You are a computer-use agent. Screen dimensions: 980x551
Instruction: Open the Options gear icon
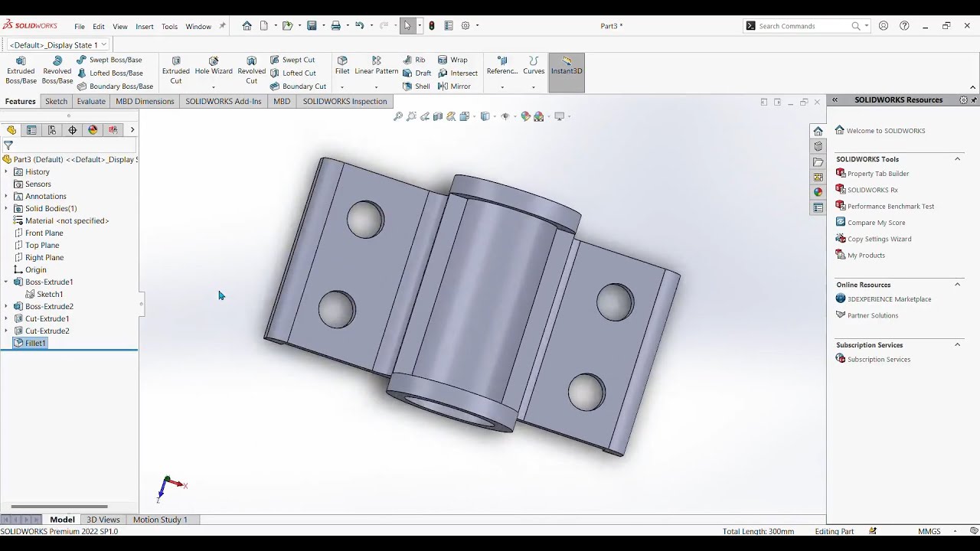click(465, 25)
